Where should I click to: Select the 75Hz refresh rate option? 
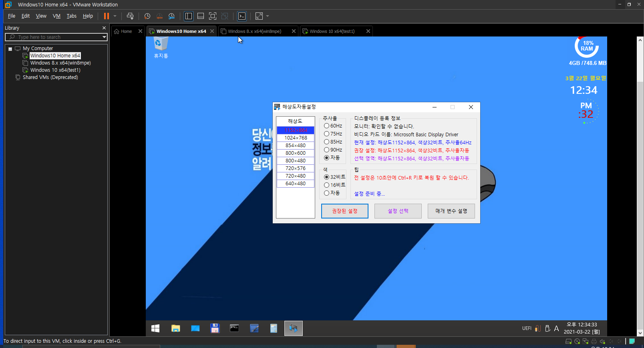coord(333,134)
